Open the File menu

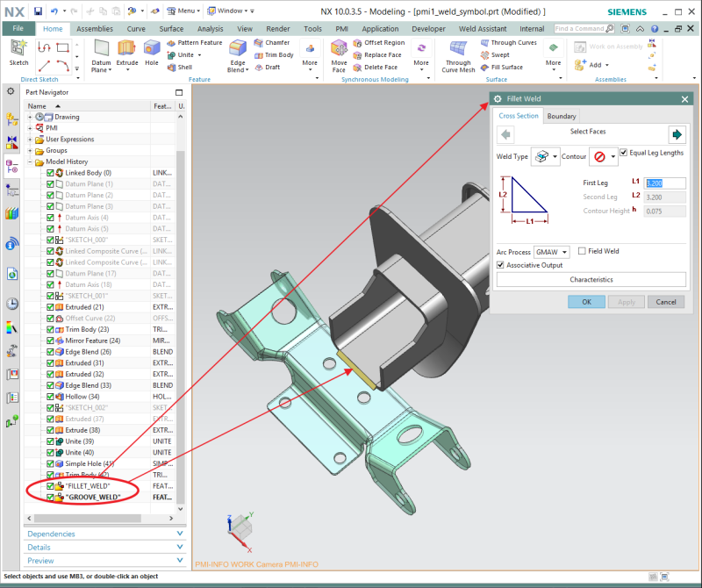click(x=18, y=28)
